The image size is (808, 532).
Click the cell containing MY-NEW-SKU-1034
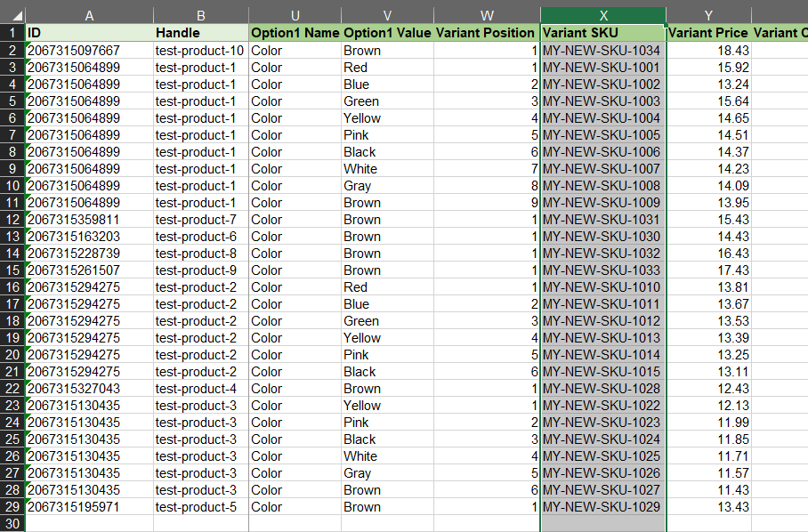click(x=602, y=51)
